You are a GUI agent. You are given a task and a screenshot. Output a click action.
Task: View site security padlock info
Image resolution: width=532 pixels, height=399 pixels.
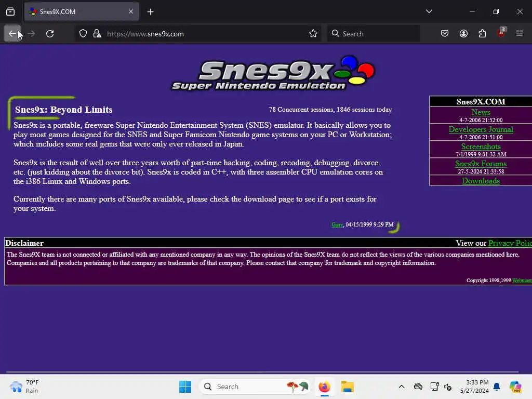pyautogui.click(x=97, y=34)
